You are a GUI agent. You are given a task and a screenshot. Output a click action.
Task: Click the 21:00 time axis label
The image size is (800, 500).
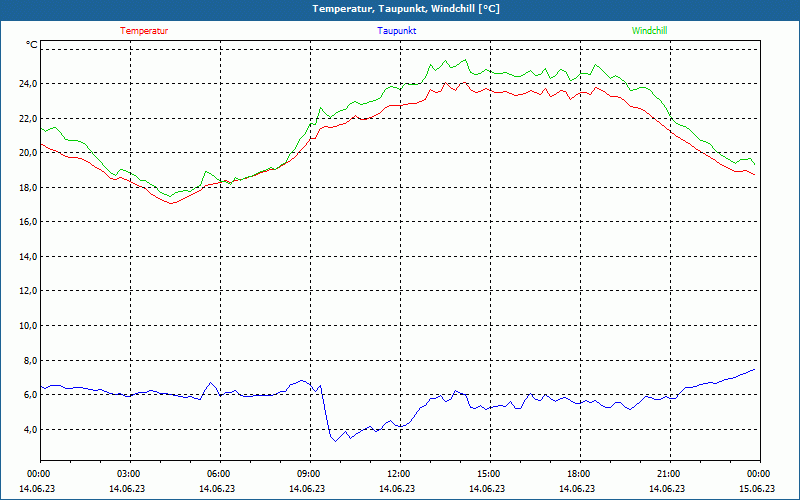click(670, 473)
